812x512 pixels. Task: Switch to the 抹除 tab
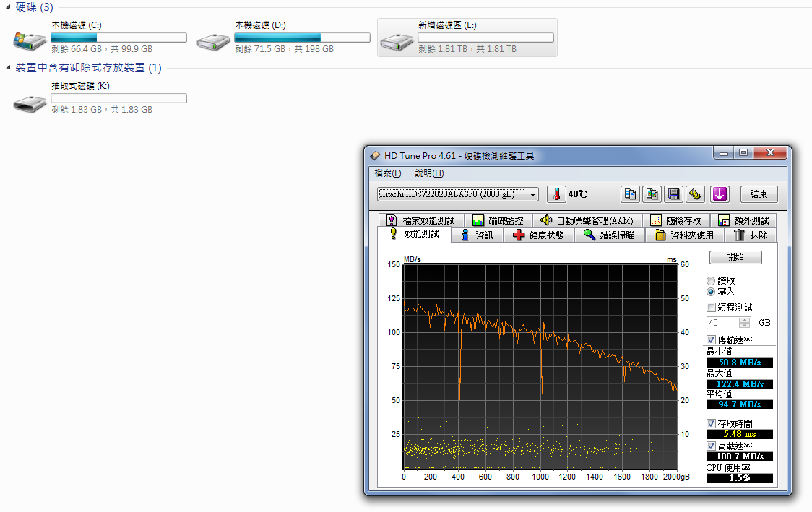(x=751, y=235)
